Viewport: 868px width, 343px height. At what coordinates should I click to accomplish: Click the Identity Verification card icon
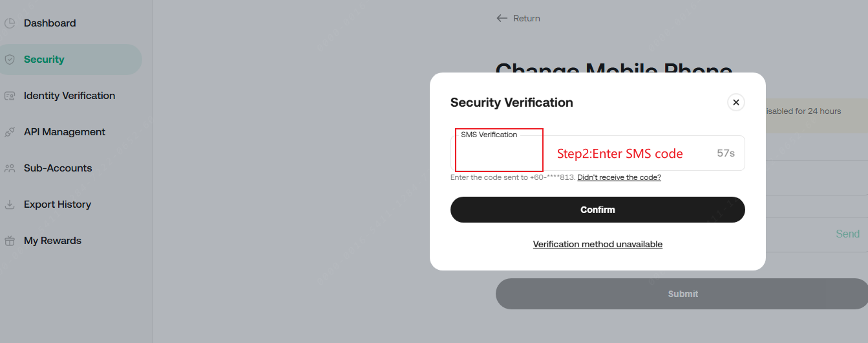pos(9,96)
